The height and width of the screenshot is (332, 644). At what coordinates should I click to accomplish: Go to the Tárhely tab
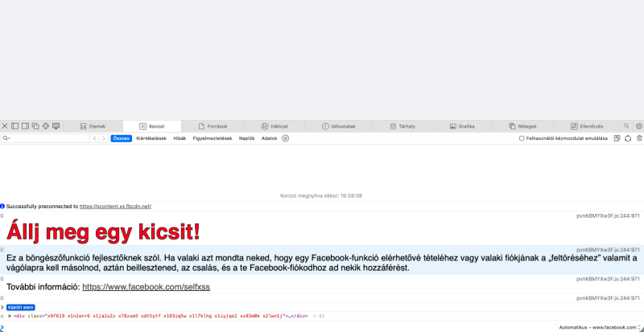click(x=402, y=126)
